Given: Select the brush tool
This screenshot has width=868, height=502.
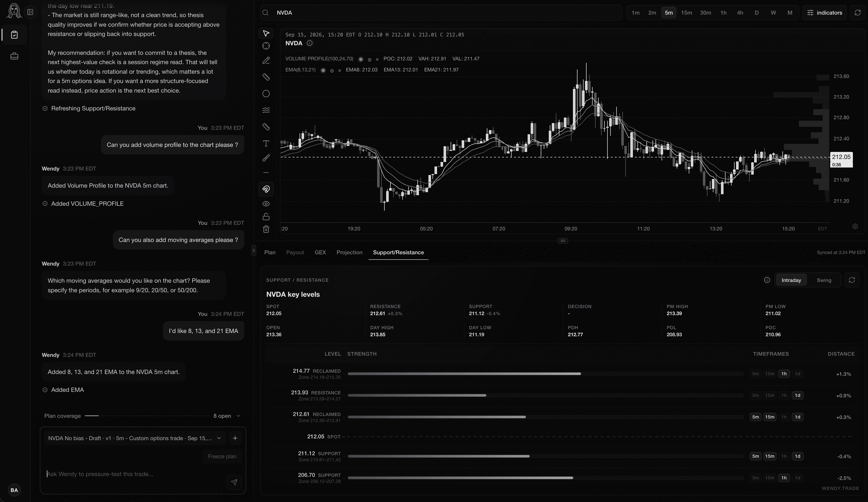Looking at the screenshot, I should (x=266, y=158).
